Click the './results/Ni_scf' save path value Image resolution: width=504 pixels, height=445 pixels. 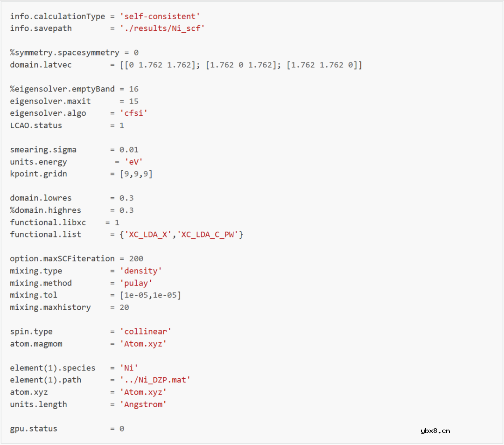pos(162,28)
